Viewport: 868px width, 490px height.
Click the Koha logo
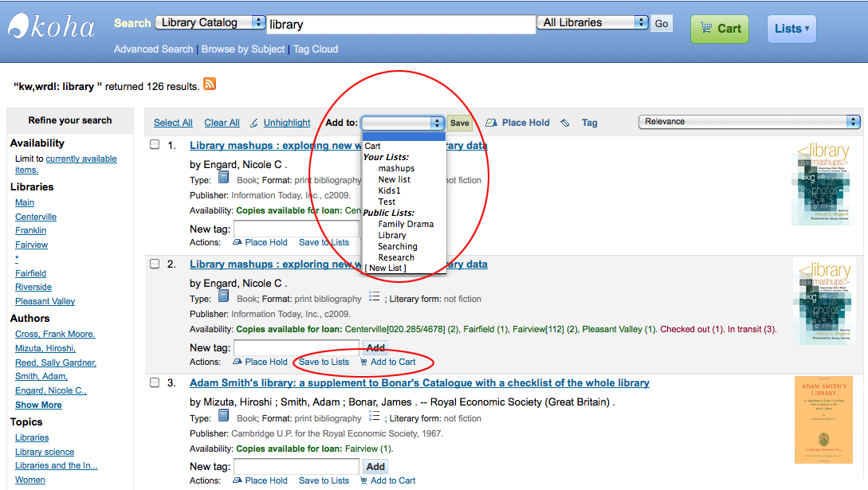(x=51, y=26)
